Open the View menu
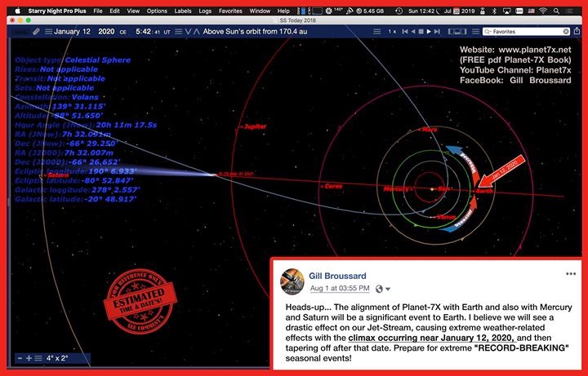This screenshot has width=588, height=376. click(133, 11)
